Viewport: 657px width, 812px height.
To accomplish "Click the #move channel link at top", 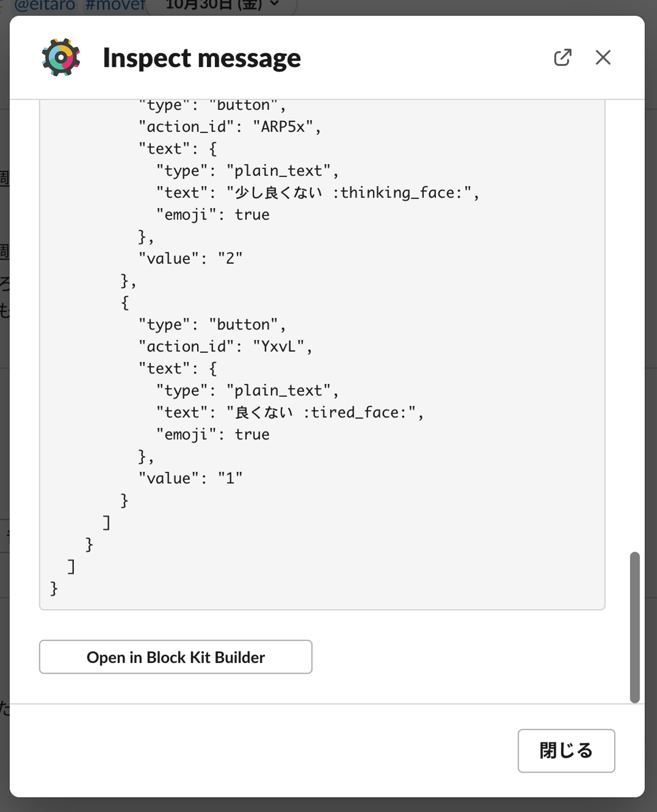I will [115, 5].
